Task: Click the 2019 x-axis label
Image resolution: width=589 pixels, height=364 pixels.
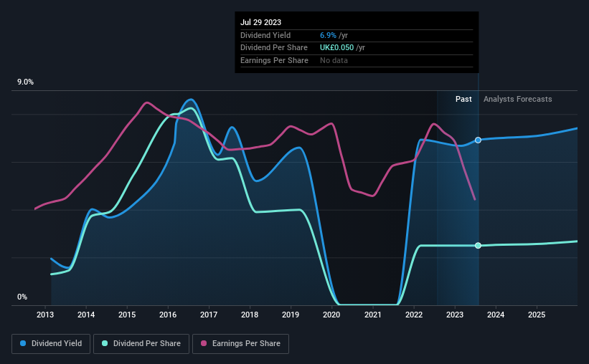Action: (x=291, y=315)
